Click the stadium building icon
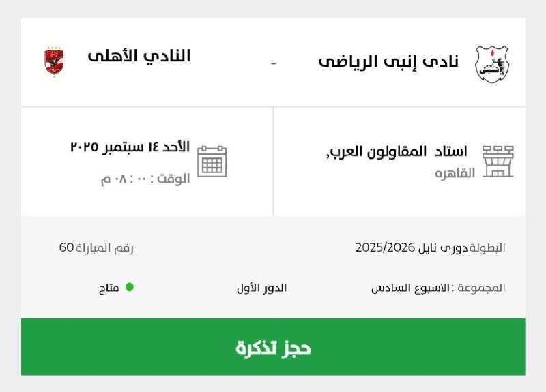The height and width of the screenshot is (392, 546). 498,162
